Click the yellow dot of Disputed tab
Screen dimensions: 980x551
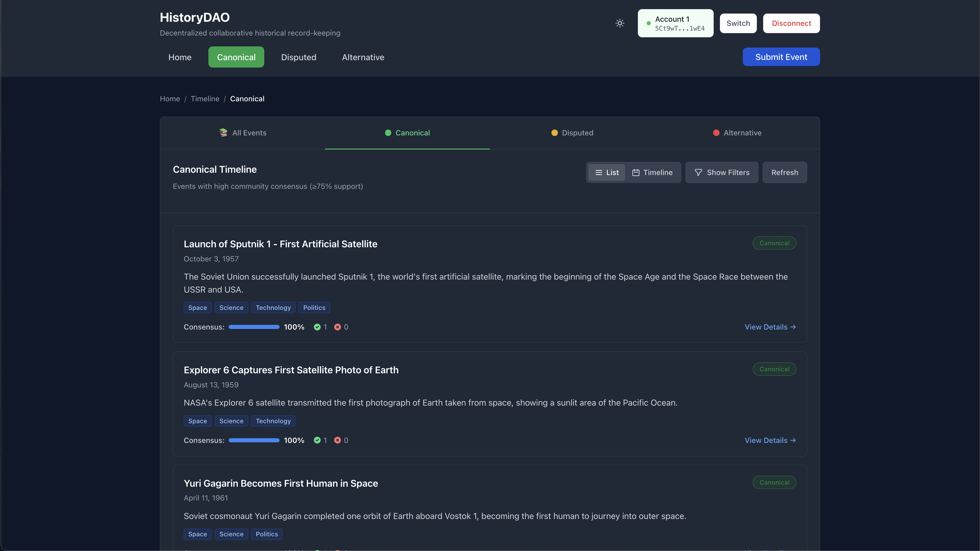tap(554, 133)
